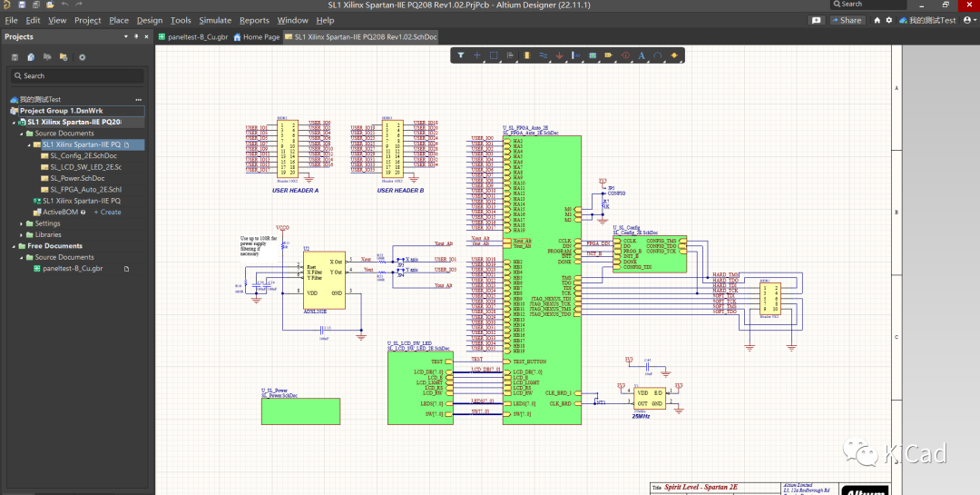Click the Undo arrow in title bar
The image size is (980, 495).
pos(65,5)
